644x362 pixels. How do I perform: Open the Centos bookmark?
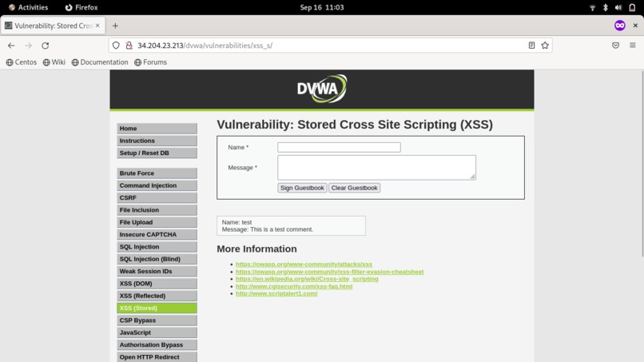pyautogui.click(x=22, y=62)
